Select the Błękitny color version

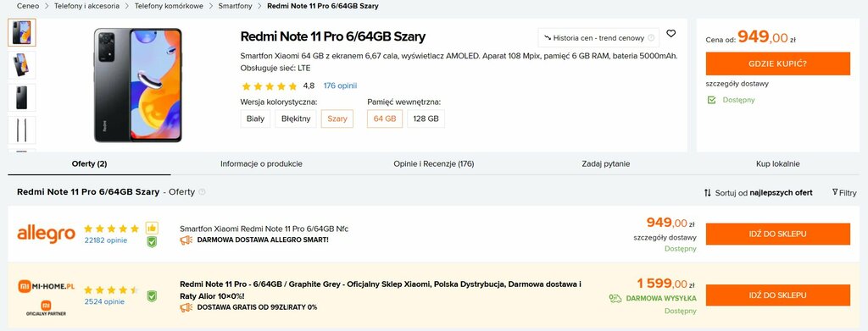[296, 119]
